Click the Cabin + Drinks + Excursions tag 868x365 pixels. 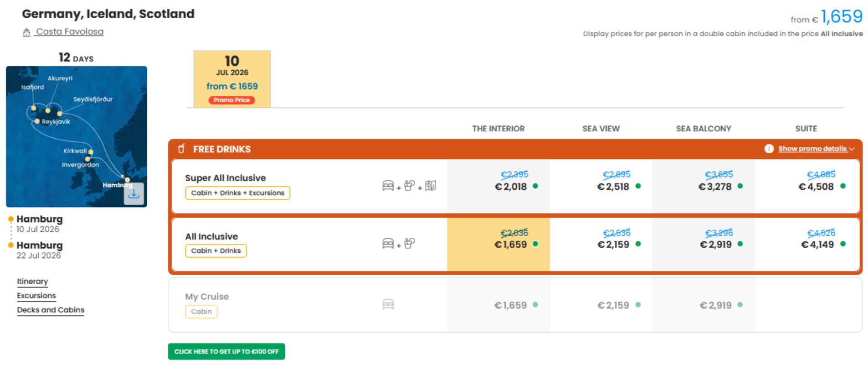[237, 193]
